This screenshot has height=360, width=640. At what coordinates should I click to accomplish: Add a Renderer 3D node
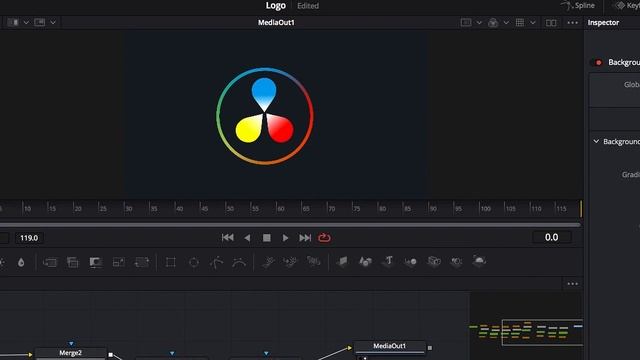tap(479, 261)
